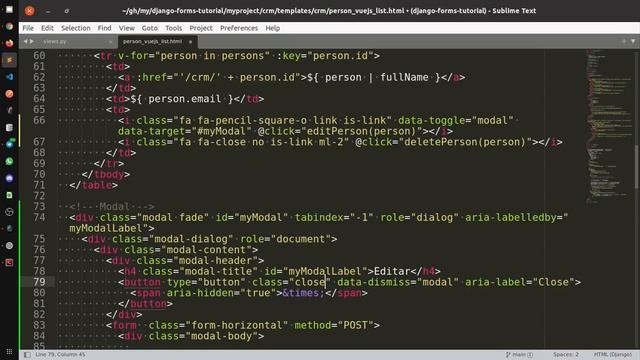640x360 pixels.
Task: Click line number 79 in the gutter
Action: tap(39, 282)
